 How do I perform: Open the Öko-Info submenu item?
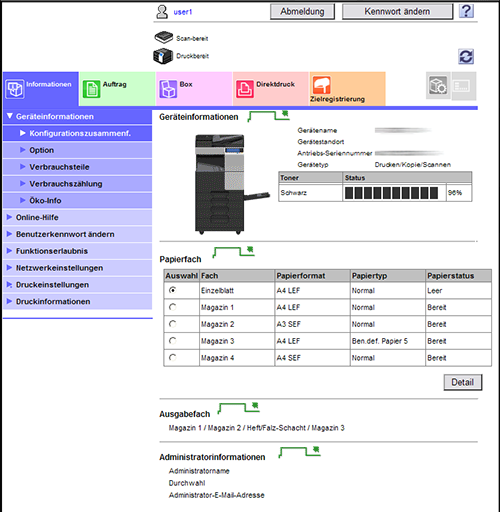coord(77,200)
